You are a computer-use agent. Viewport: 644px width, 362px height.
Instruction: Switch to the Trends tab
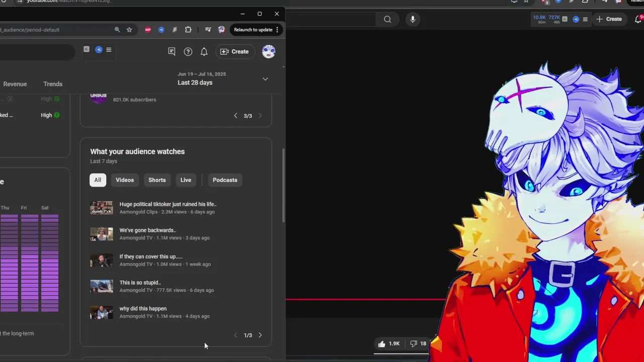pos(53,84)
